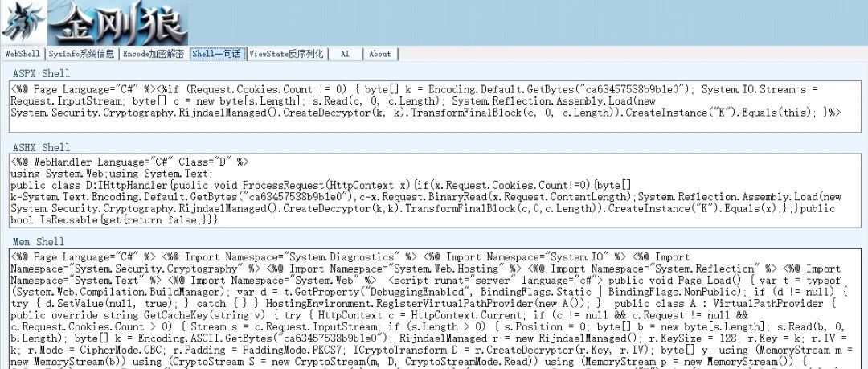Switch to the WebShell tab
The height and width of the screenshot is (369, 868).
pos(23,54)
